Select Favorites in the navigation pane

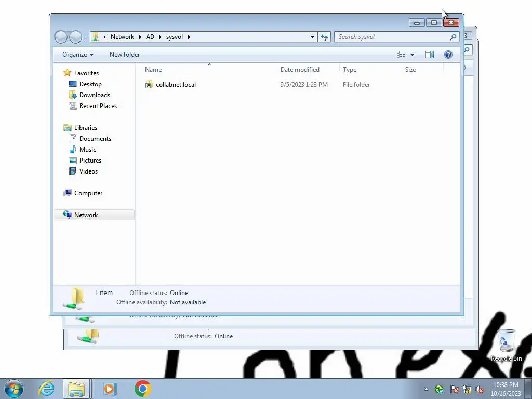86,73
